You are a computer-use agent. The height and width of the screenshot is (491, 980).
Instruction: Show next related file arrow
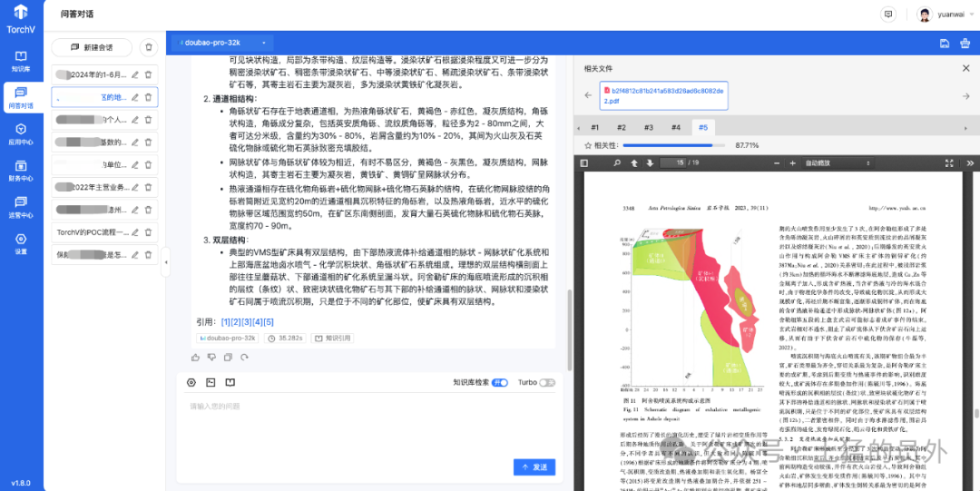[x=965, y=95]
